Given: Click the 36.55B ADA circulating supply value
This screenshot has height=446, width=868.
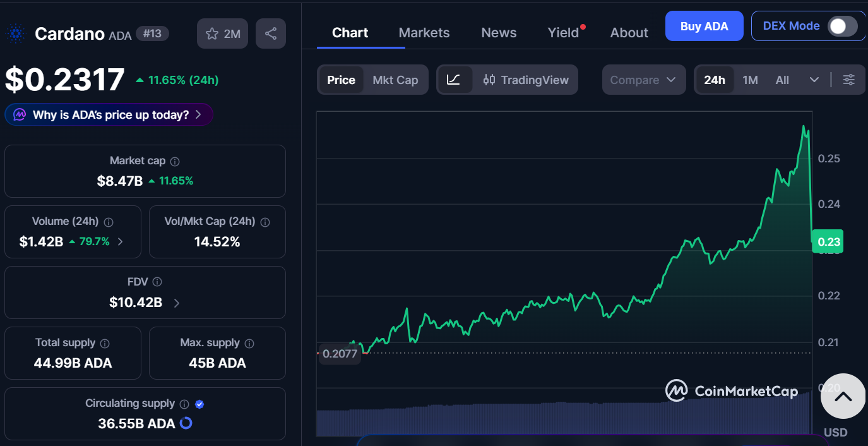Looking at the screenshot, I should click(136, 423).
